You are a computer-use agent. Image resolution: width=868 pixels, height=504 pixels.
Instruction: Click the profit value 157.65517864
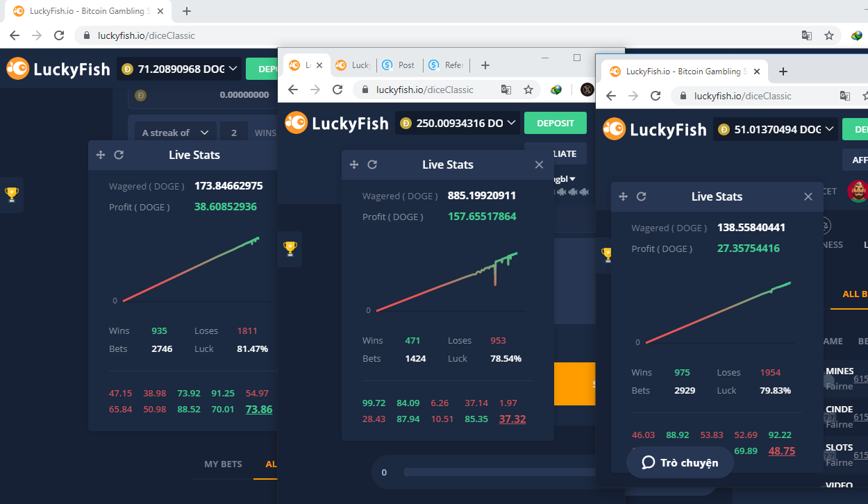[482, 217]
